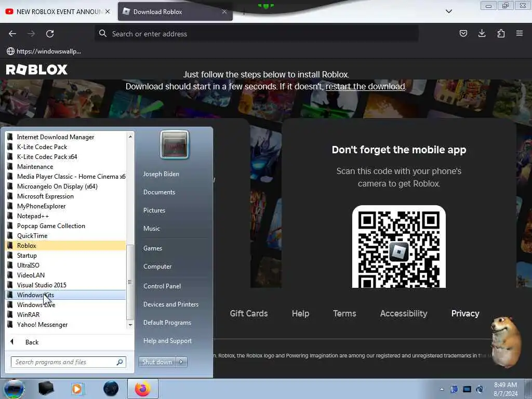
Task: Open the Accessibility footer link
Action: tap(403, 313)
